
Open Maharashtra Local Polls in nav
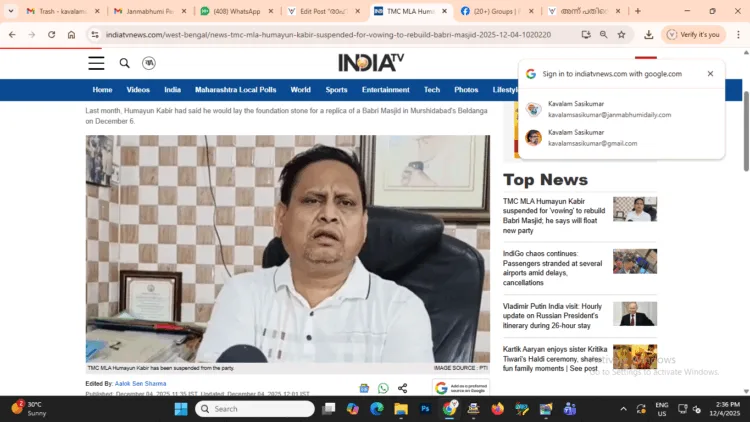(x=236, y=90)
